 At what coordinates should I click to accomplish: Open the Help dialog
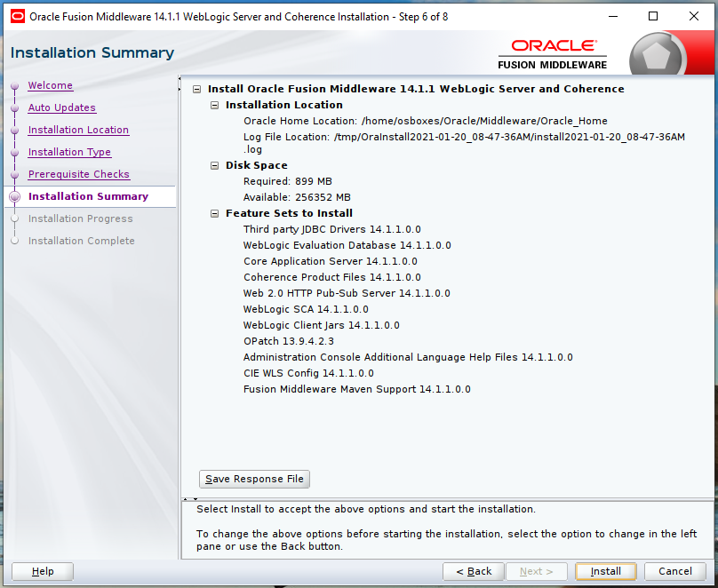[x=43, y=571]
